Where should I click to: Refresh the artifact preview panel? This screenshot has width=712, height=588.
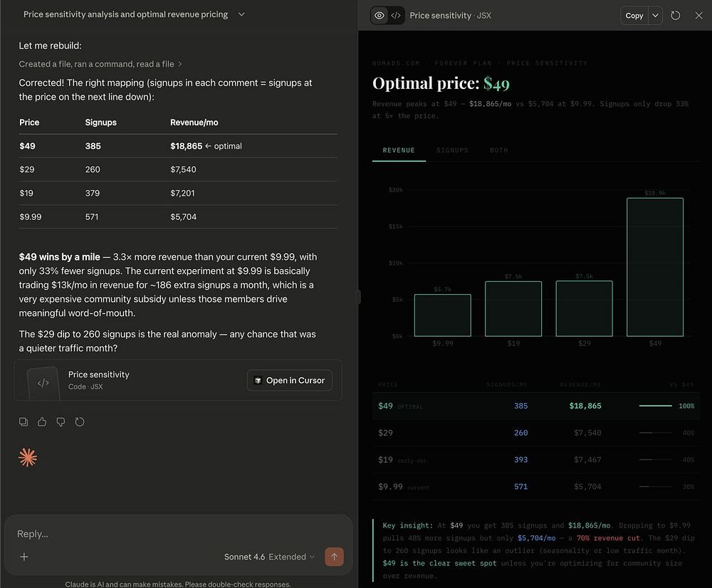point(676,15)
